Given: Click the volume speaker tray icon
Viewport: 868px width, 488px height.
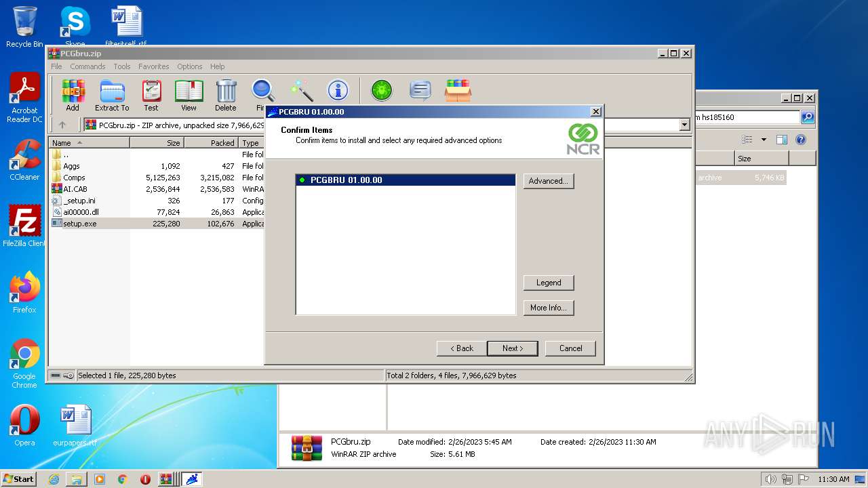Looking at the screenshot, I should (x=771, y=479).
